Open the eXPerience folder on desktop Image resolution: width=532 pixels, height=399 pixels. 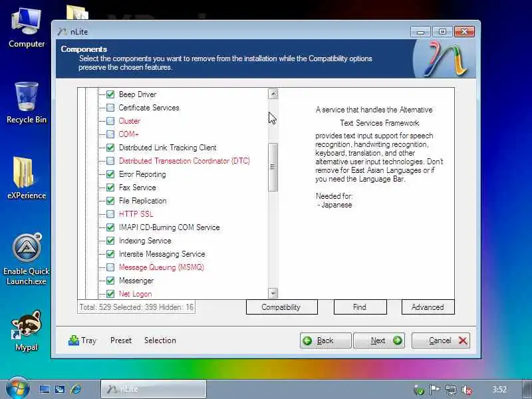point(27,178)
